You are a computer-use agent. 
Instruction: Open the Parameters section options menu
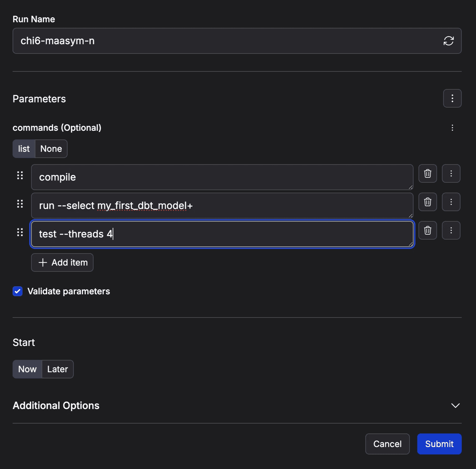coord(452,99)
